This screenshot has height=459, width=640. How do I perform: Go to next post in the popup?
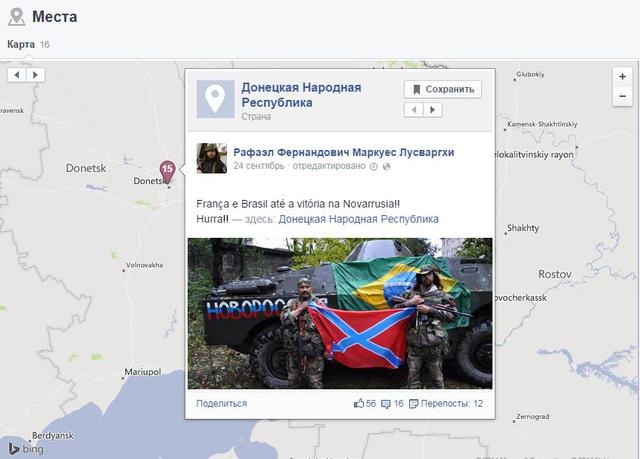(432, 110)
